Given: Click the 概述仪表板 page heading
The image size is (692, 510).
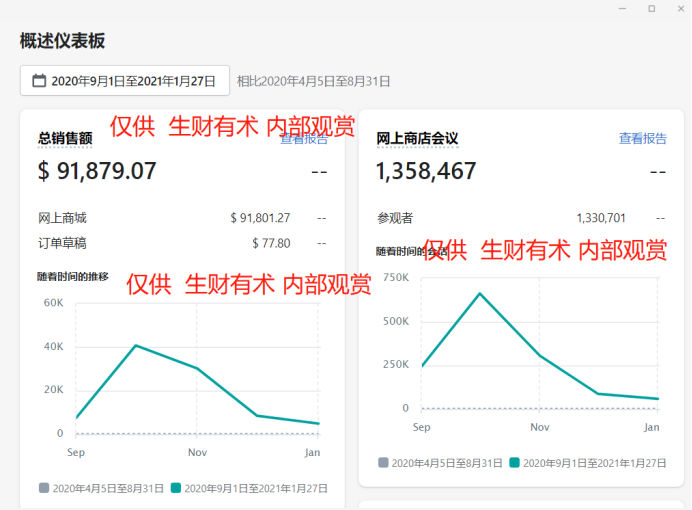Looking at the screenshot, I should click(x=62, y=41).
